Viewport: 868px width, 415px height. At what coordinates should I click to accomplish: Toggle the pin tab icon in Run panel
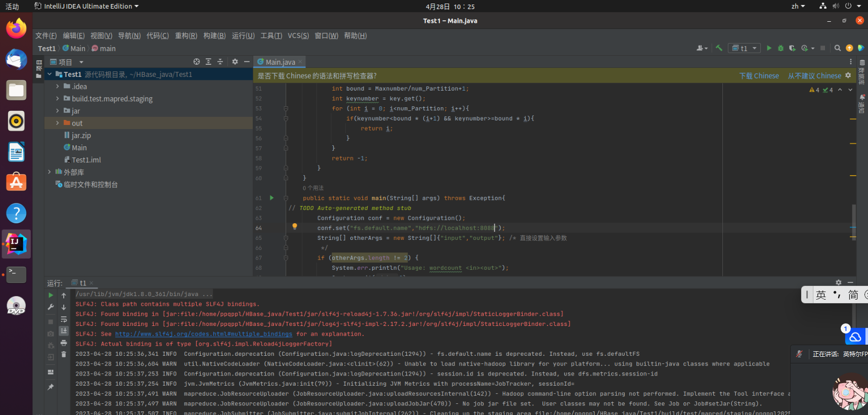pos(51,387)
